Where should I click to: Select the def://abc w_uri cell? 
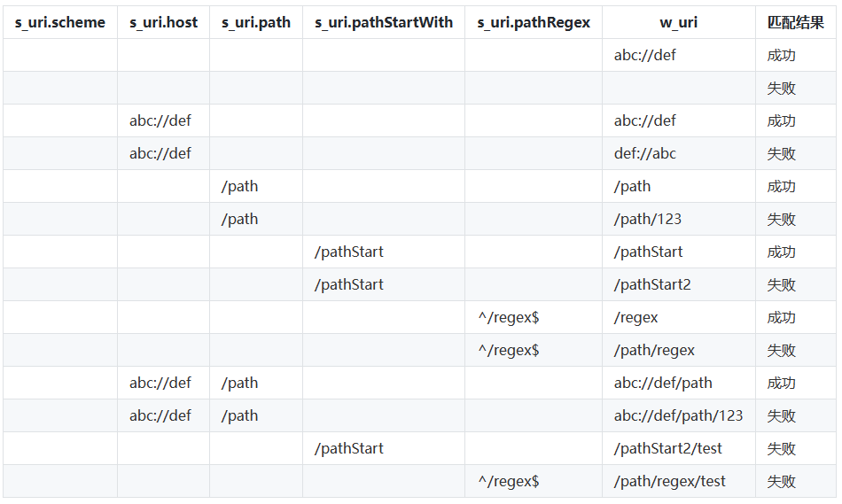(679, 153)
